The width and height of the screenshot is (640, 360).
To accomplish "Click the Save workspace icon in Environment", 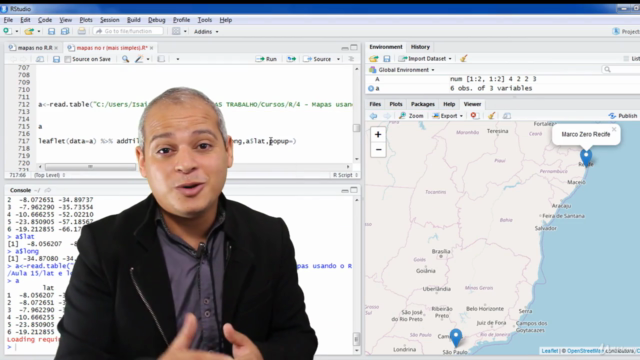I will (387, 59).
